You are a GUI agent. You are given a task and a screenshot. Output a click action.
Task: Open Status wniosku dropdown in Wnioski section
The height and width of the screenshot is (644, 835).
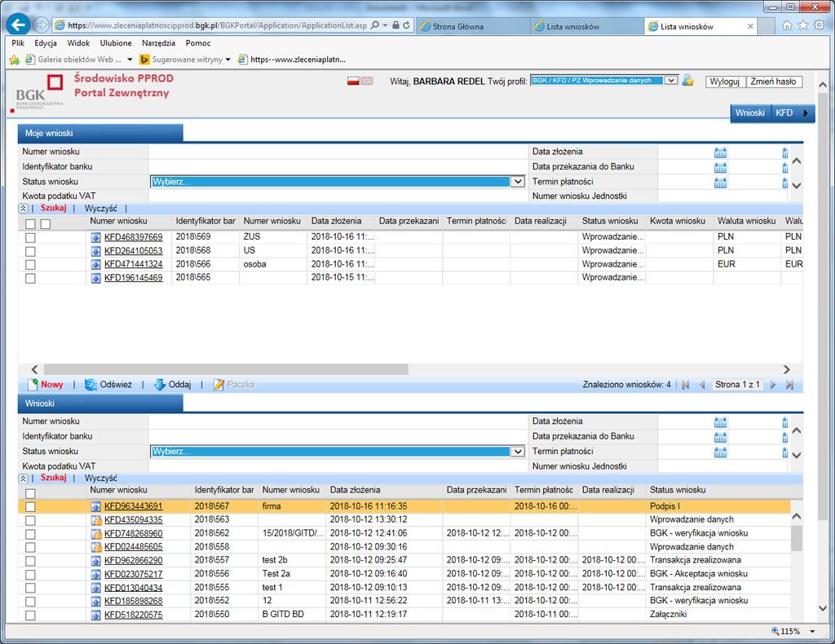(338, 452)
